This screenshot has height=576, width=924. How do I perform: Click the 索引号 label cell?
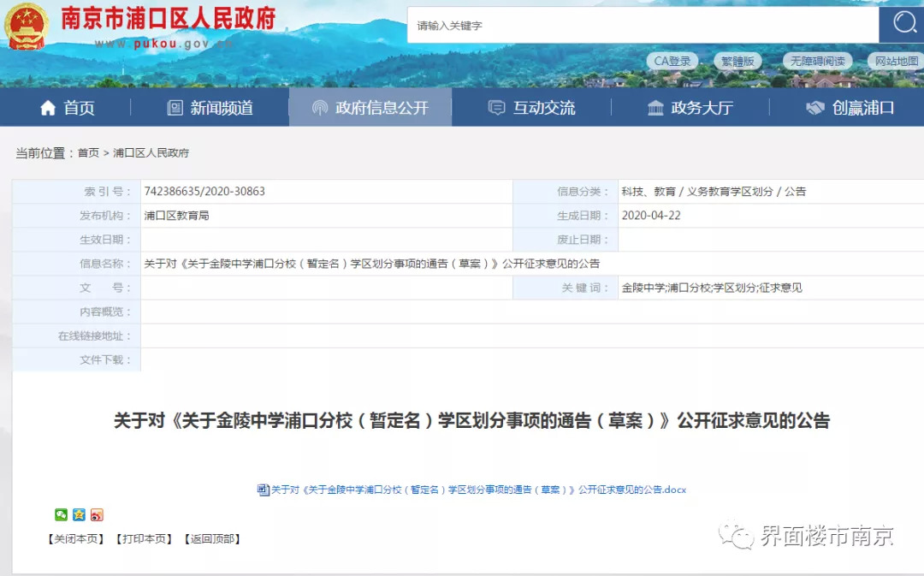click(77, 192)
